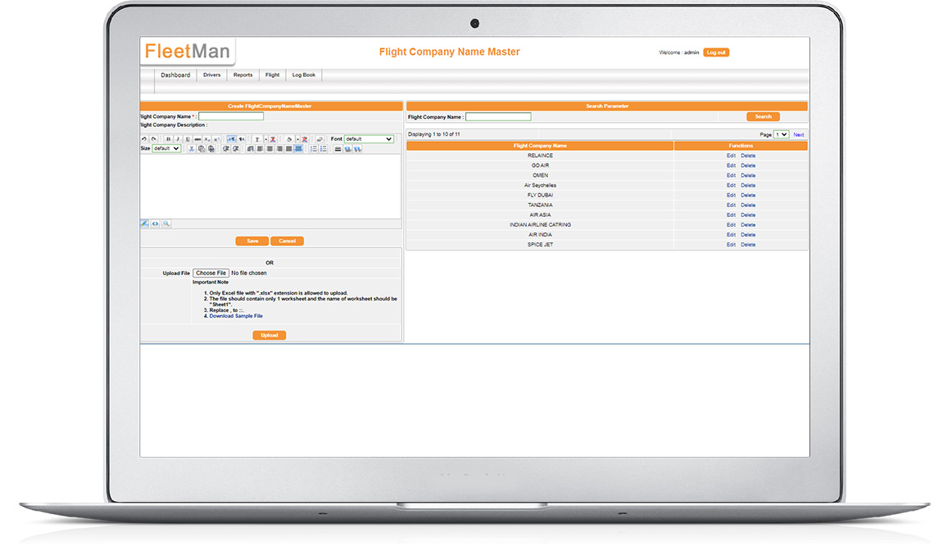The width and height of the screenshot is (952, 560).
Task: Open the Drivers menu tab
Action: tap(212, 75)
